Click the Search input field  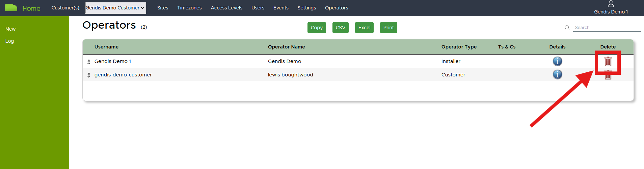point(607,28)
